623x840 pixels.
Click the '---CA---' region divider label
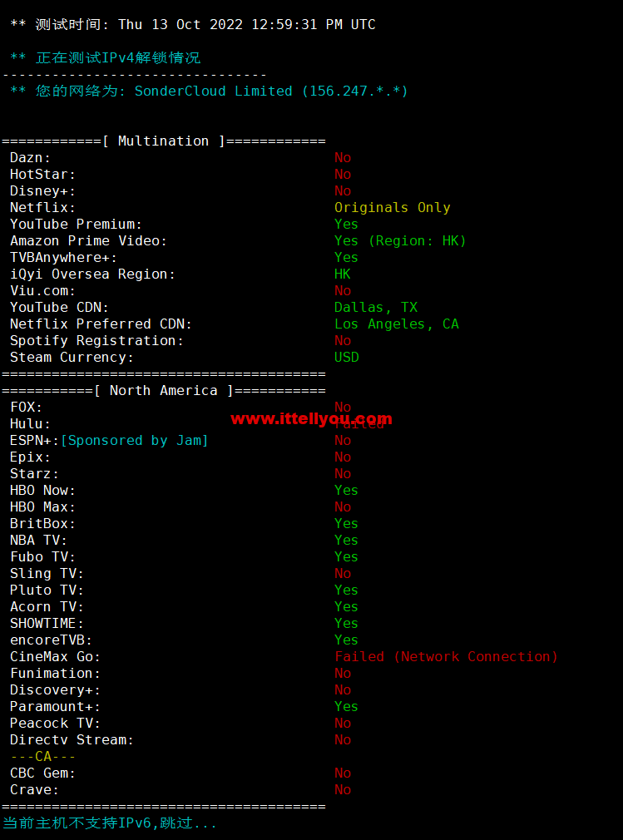43,757
